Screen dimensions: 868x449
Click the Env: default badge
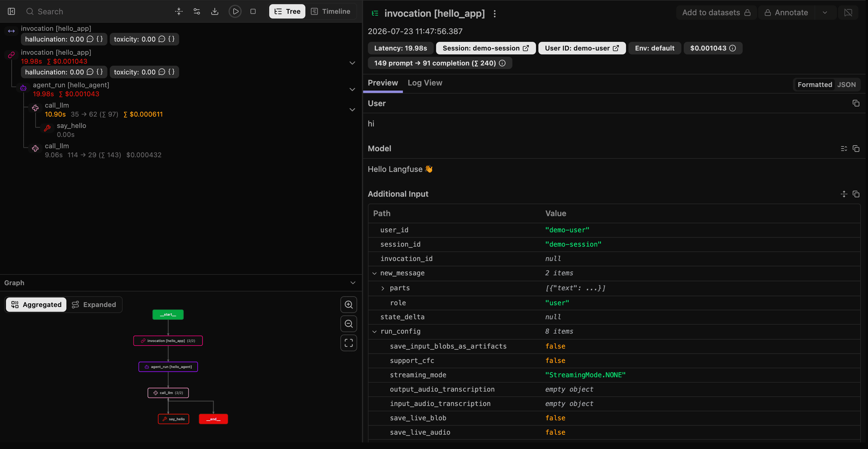(x=655, y=48)
